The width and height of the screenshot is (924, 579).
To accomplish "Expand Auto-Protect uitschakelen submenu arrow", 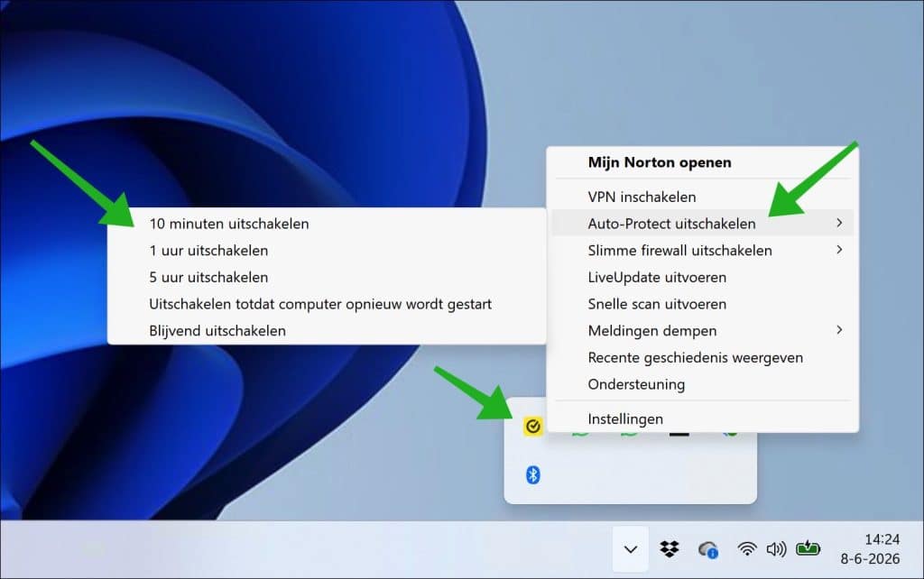I will click(x=839, y=223).
